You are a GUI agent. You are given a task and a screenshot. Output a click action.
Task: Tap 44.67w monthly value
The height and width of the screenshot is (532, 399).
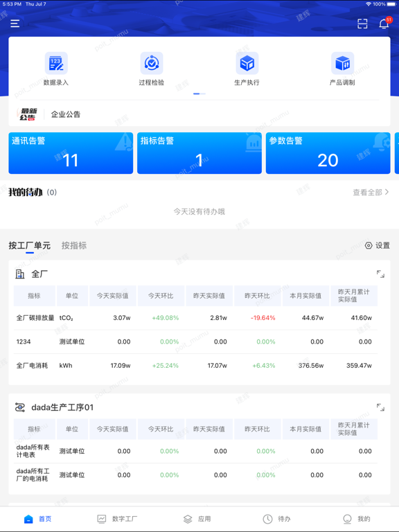coord(312,318)
